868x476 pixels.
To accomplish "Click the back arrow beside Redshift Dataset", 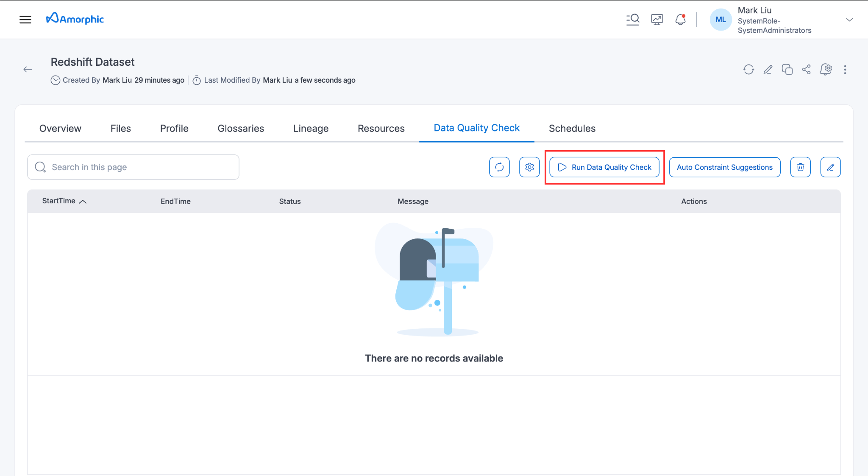I will coord(28,70).
